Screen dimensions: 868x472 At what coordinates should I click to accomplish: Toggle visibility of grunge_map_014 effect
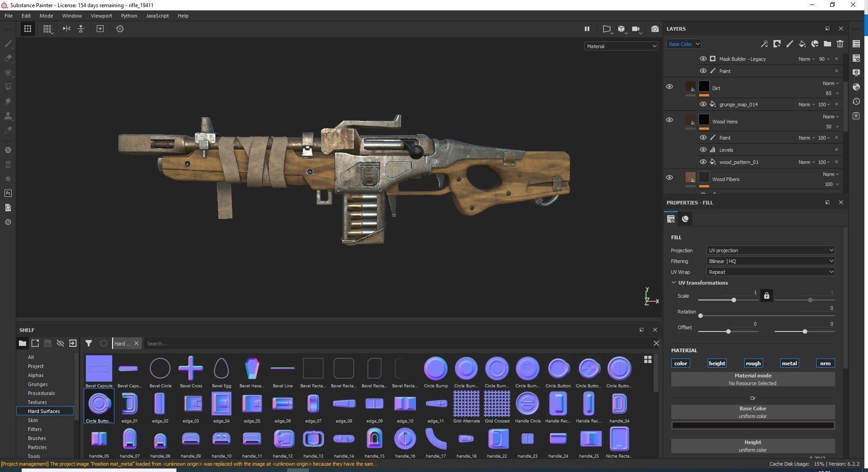pyautogui.click(x=703, y=104)
